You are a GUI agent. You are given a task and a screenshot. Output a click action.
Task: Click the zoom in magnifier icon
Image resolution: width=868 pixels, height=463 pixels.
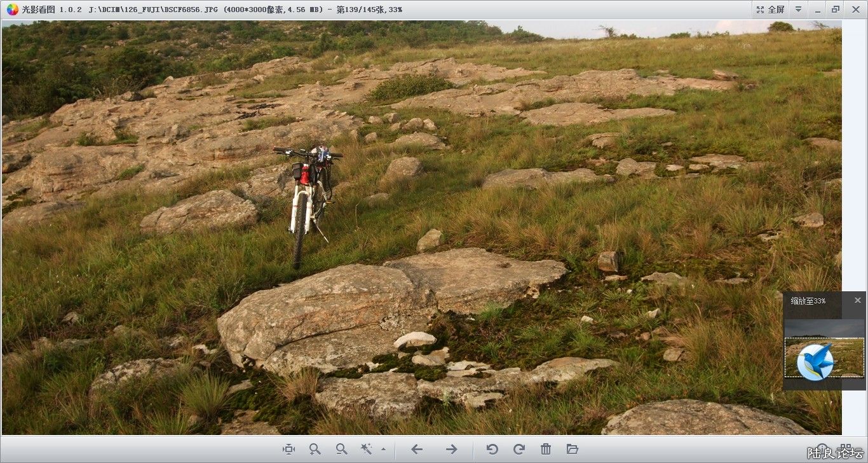tap(315, 449)
